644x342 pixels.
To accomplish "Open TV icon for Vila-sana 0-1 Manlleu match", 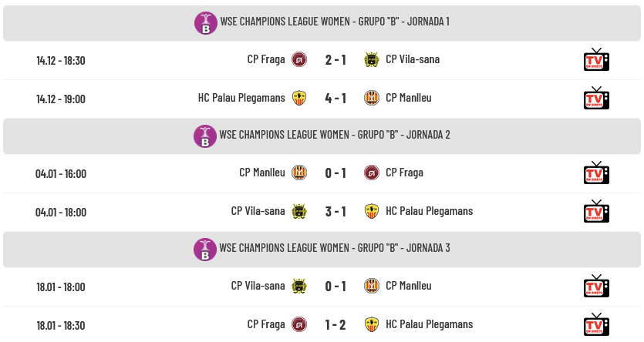I will [x=596, y=287].
